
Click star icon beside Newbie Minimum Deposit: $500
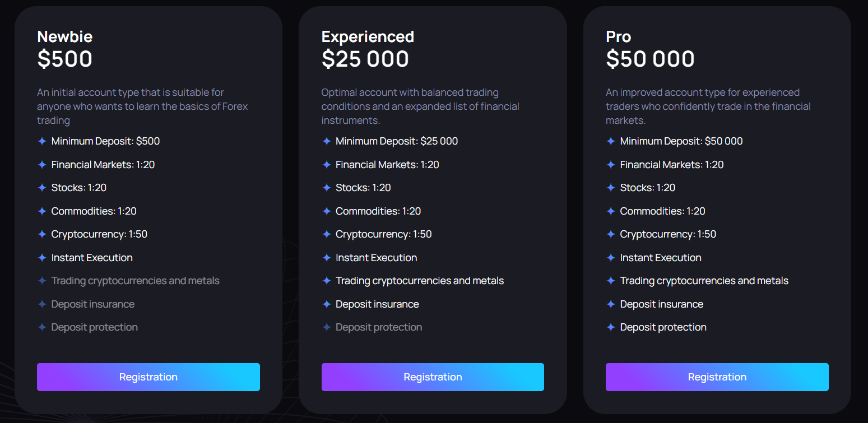tap(42, 141)
